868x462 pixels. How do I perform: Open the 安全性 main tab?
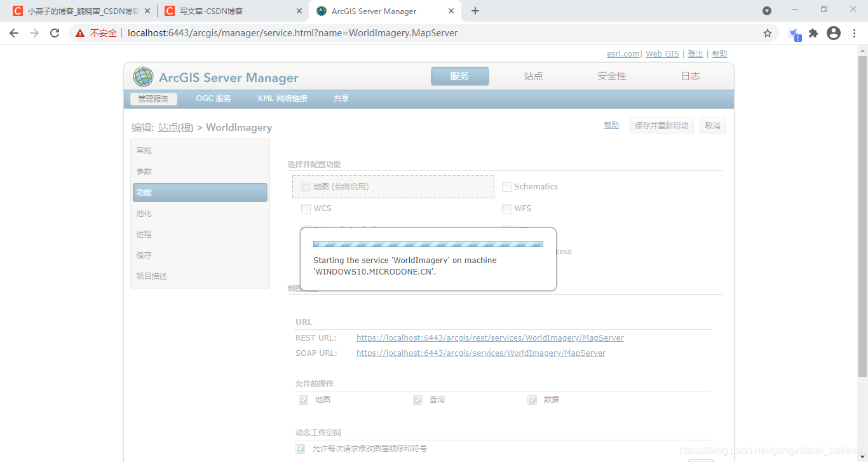pos(612,76)
